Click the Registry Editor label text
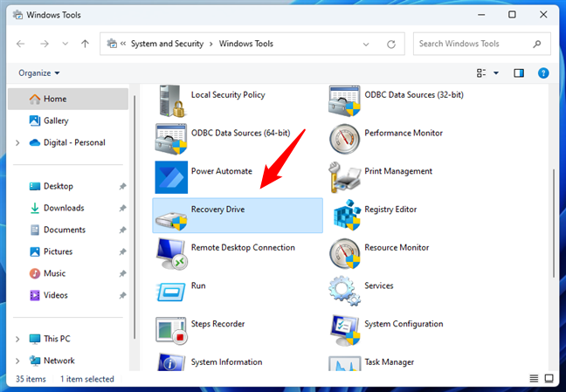566x392 pixels. coord(390,210)
